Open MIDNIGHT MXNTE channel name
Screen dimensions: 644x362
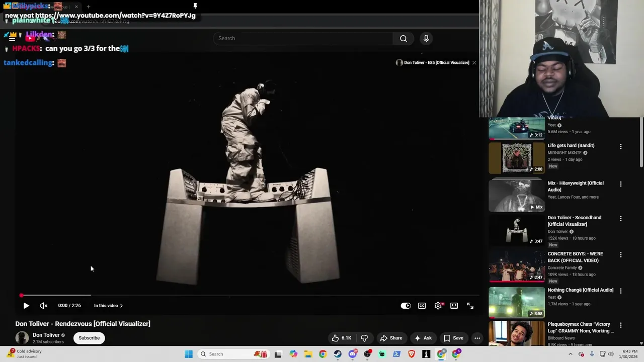(x=565, y=153)
